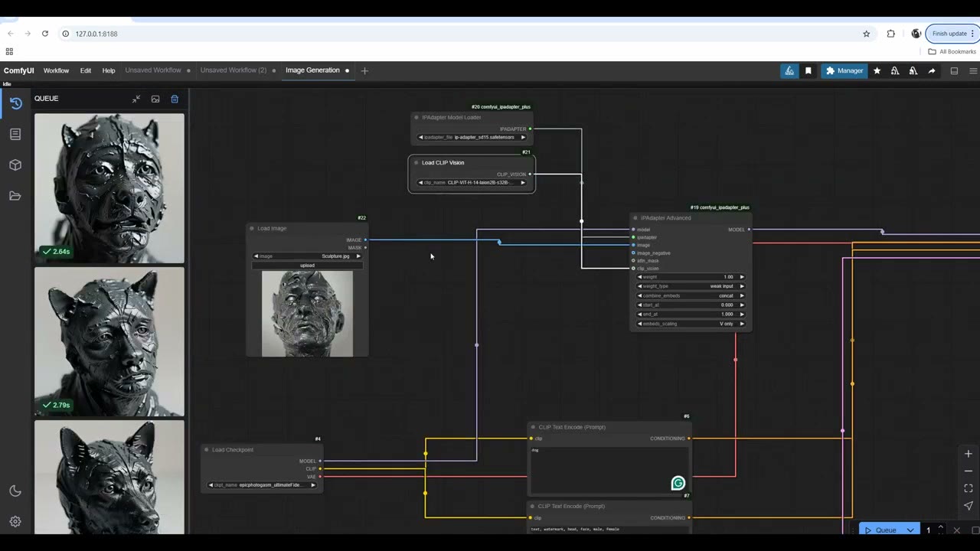Fit the workflow view to screen
This screenshot has width=980, height=551.
coord(969,488)
